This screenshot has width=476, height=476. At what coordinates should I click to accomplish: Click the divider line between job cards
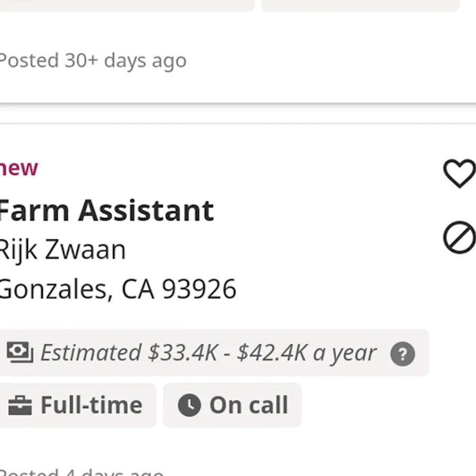click(x=238, y=124)
